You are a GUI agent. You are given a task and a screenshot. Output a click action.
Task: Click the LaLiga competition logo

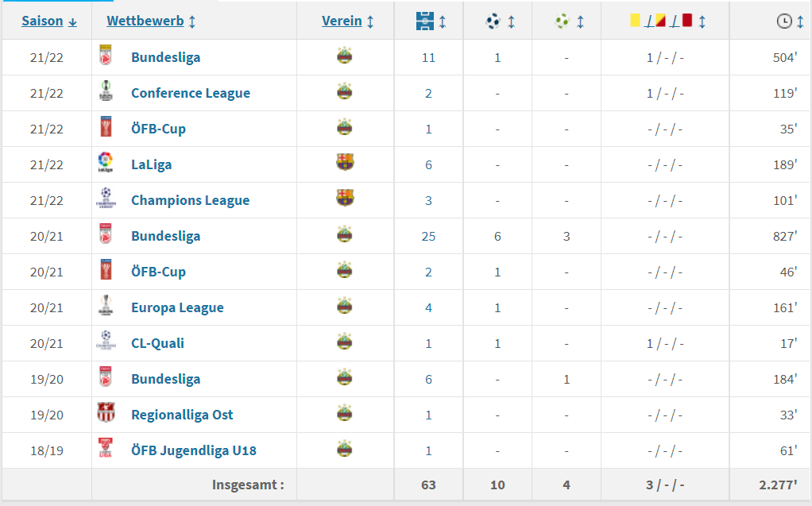[x=105, y=164]
